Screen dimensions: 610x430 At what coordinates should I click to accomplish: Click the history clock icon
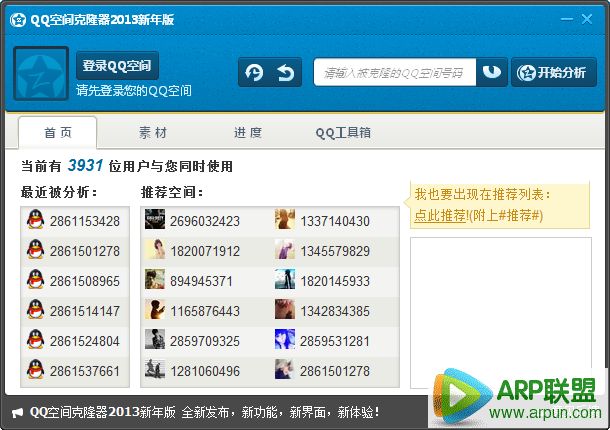(x=254, y=72)
